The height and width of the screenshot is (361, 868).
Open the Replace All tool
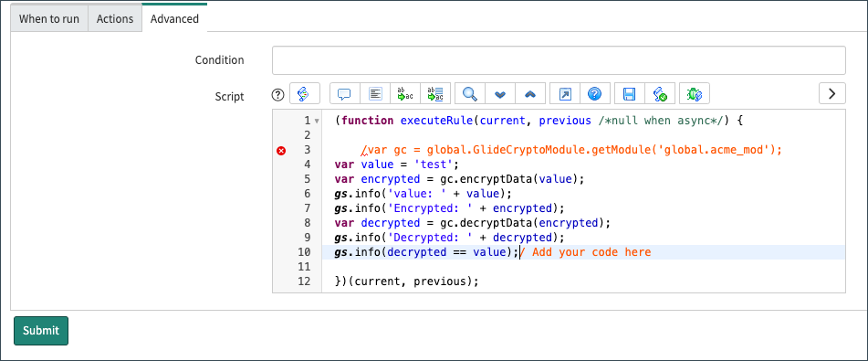[x=435, y=94]
